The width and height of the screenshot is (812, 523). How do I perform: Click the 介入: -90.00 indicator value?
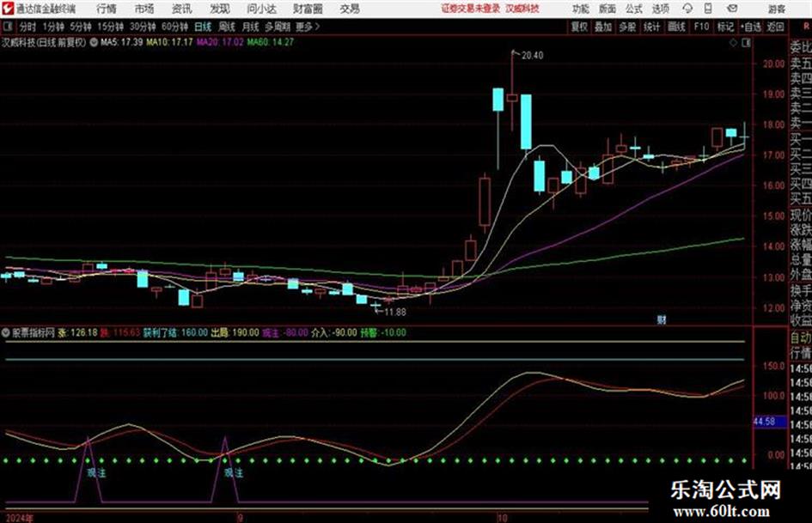point(334,332)
